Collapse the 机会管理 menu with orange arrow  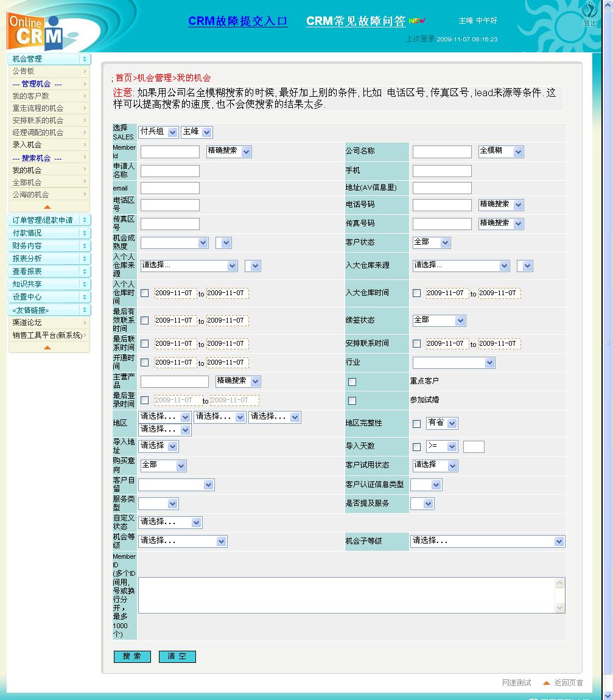point(47,207)
